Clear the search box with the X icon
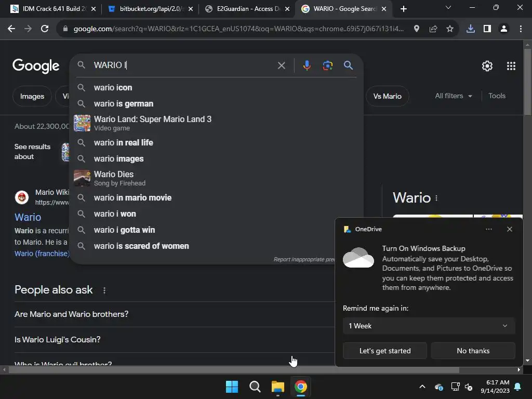The height and width of the screenshot is (399, 532). [x=281, y=65]
